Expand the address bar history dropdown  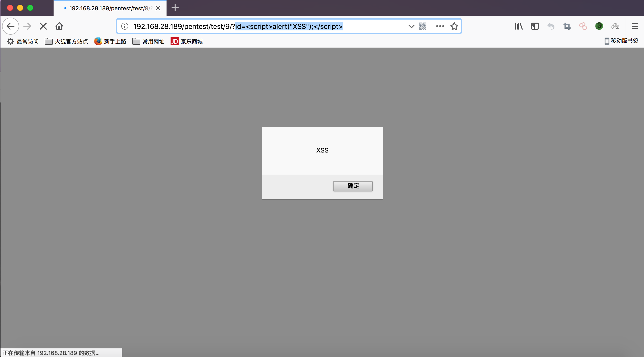pyautogui.click(x=411, y=26)
